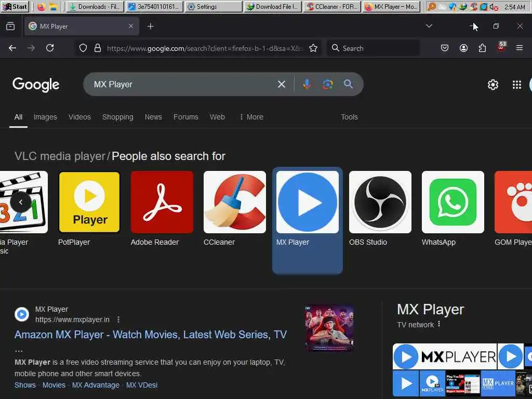The image size is (532, 399).
Task: Switch to Settings taskbar window
Action: pos(214,6)
